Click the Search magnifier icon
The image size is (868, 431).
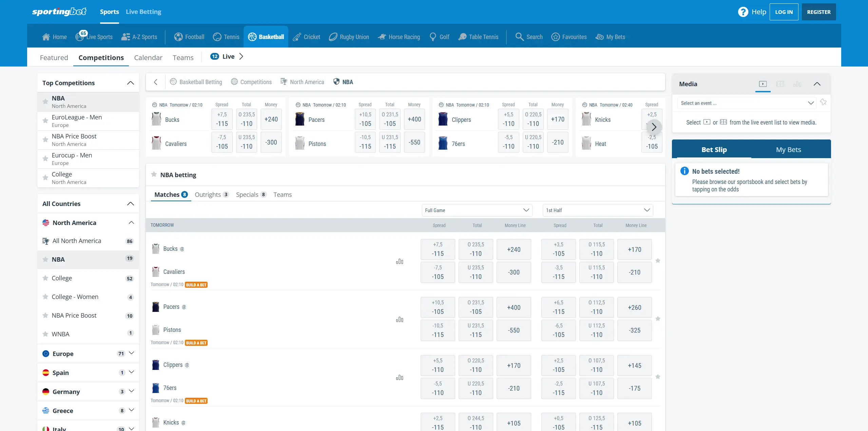pos(519,37)
